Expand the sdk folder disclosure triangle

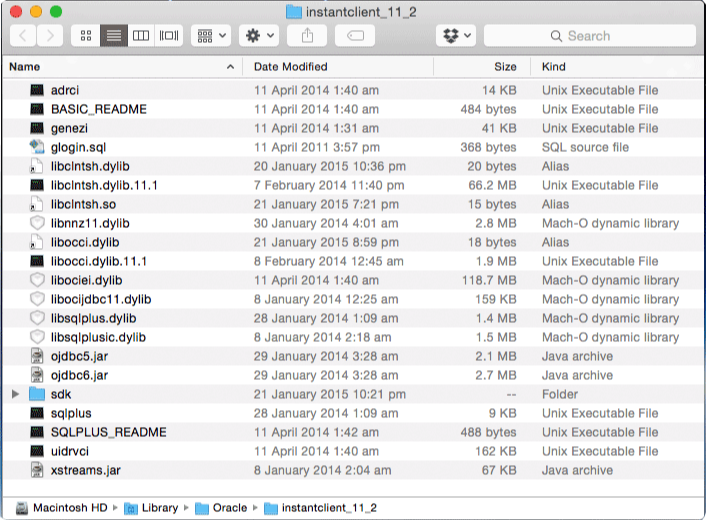pyautogui.click(x=15, y=394)
